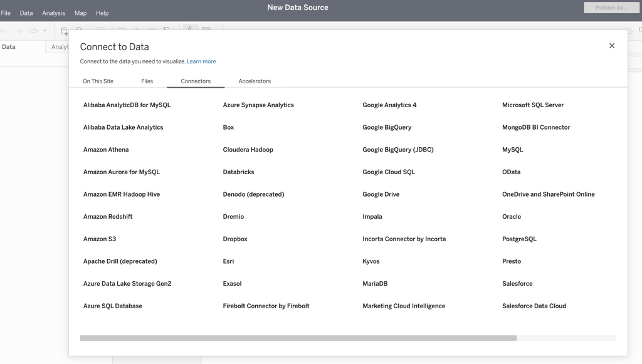
Task: Open the Analysis menu
Action: [54, 13]
